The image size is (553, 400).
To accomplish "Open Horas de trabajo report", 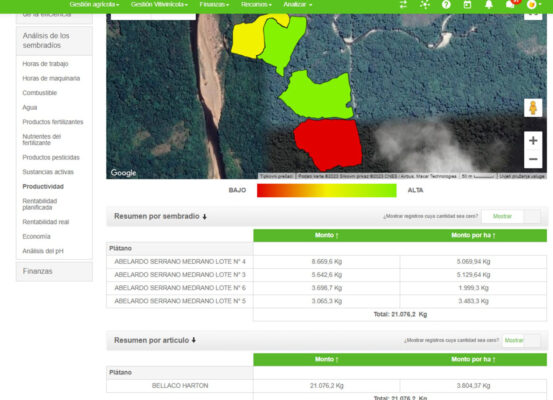I will [45, 64].
